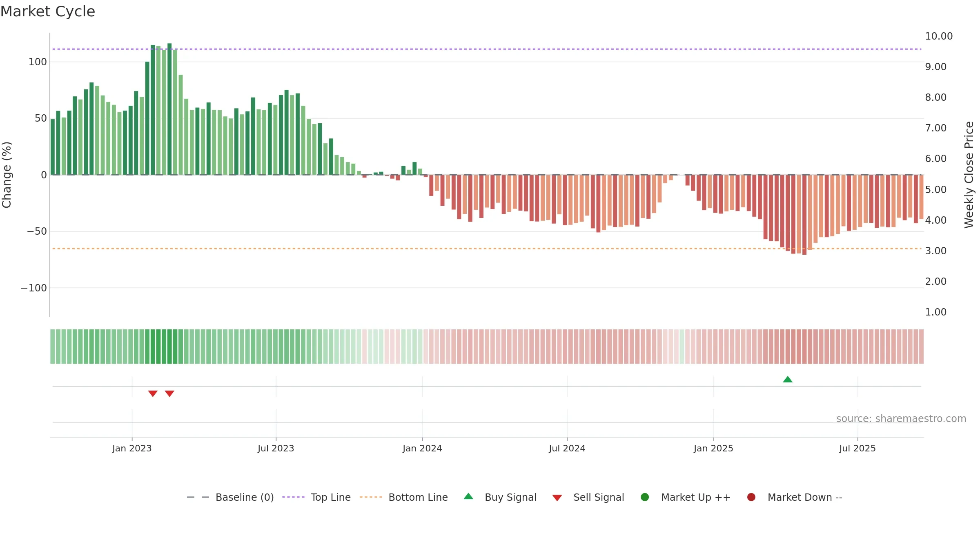Screen dimensions: 980x551
Task: Click the Change (%) axis title
Action: click(x=7, y=175)
